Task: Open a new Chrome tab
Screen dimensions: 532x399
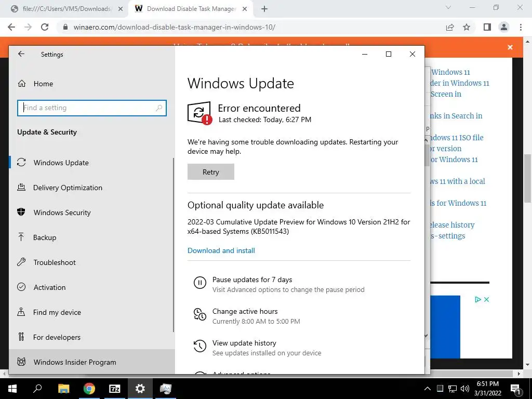Action: click(264, 9)
